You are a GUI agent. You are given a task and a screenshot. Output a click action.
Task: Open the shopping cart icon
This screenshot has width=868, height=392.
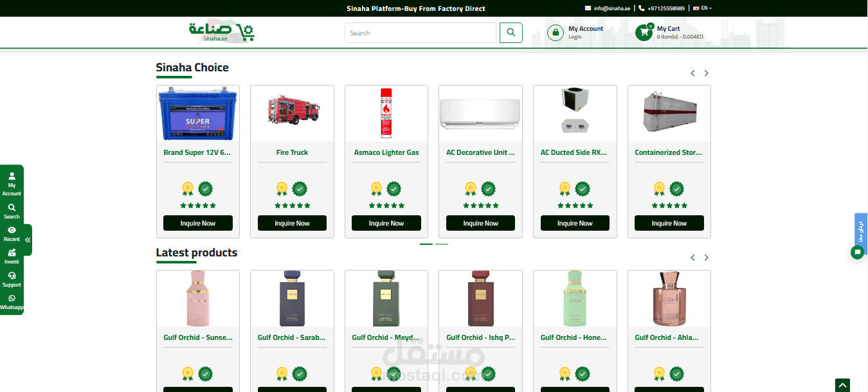pyautogui.click(x=644, y=32)
